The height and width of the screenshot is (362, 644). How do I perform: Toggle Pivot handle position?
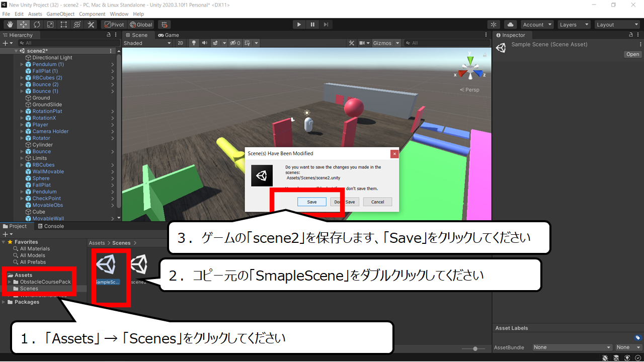(114, 24)
